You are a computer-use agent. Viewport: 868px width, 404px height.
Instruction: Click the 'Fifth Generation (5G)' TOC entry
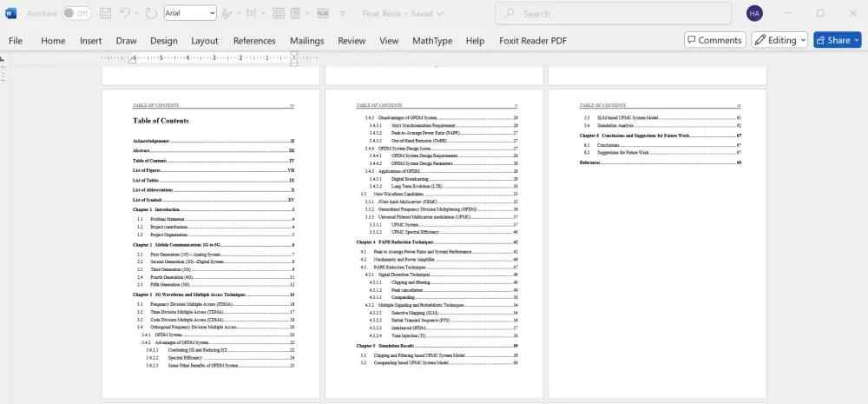point(215,285)
